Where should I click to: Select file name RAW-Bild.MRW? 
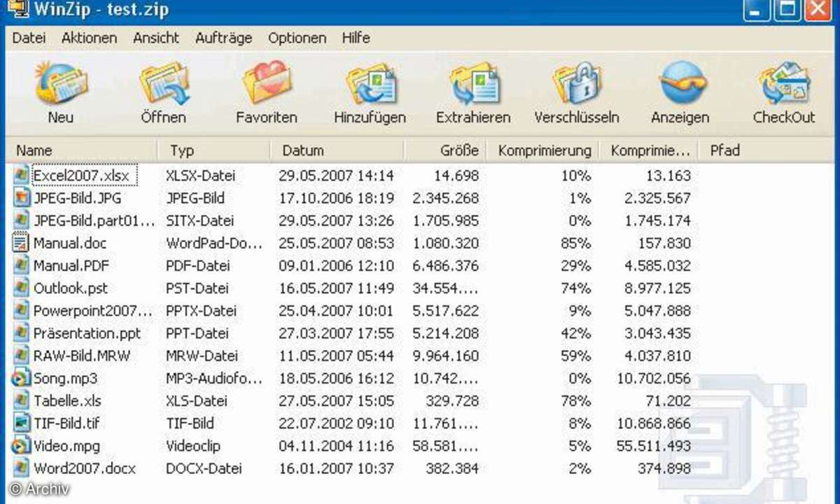82,356
